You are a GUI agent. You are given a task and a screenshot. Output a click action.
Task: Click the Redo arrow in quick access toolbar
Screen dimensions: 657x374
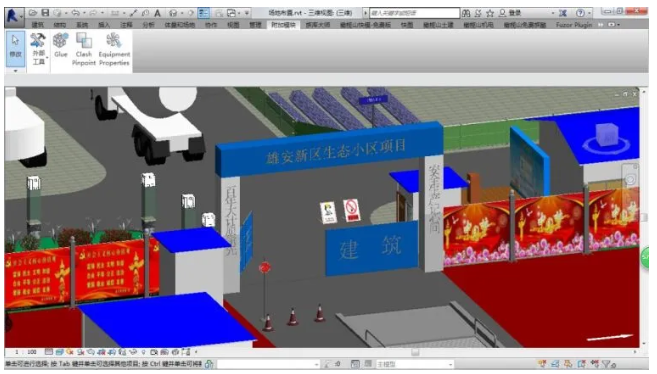point(93,13)
